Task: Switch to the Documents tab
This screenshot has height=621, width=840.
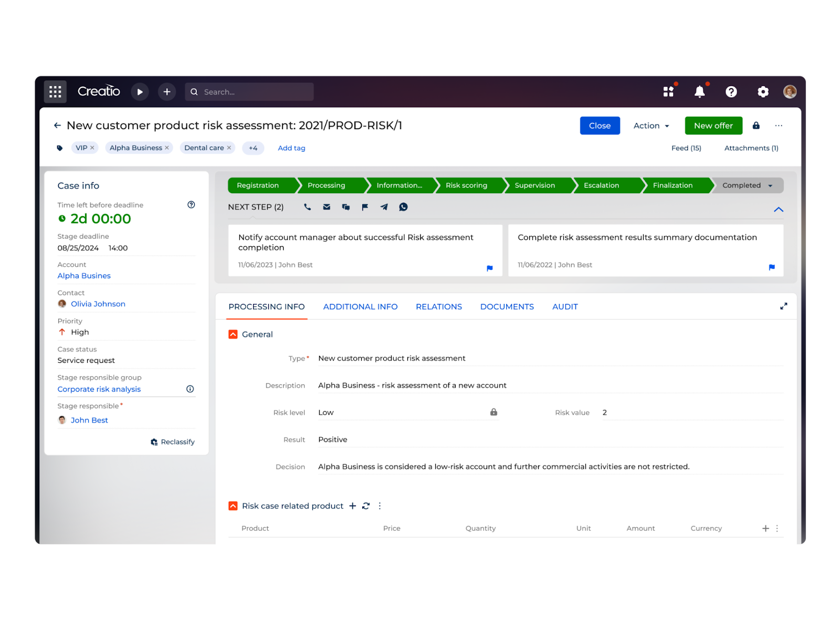Action: coord(507,307)
